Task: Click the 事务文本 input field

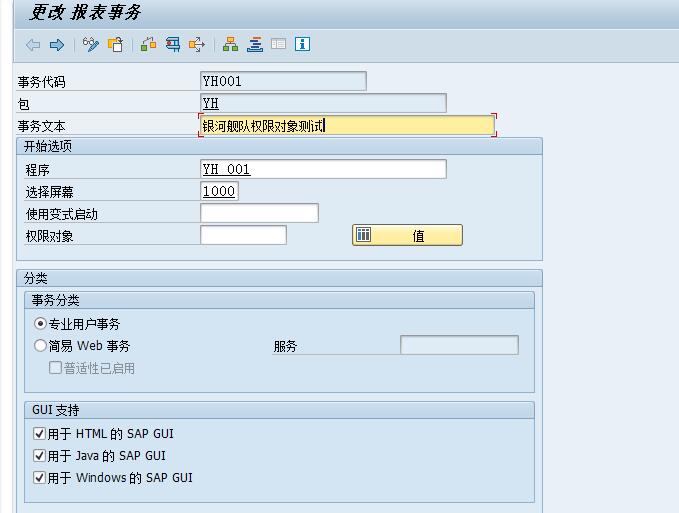Action: point(347,125)
